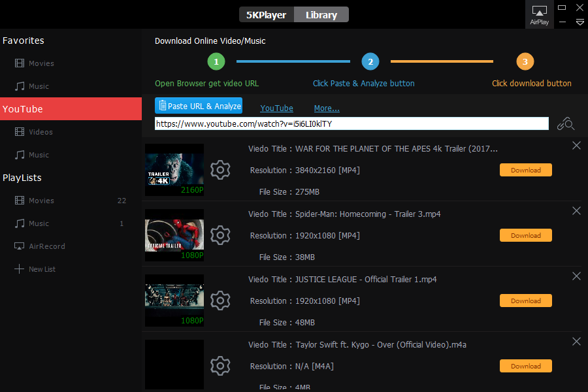Download the Justice League trailer

point(525,301)
